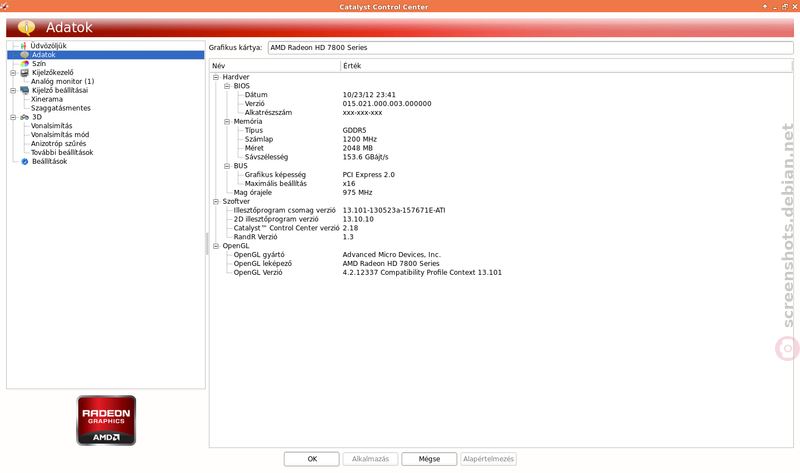Image resolution: width=800 pixels, height=473 pixels.
Task: Open Beállítások in the sidebar
Action: 49,161
